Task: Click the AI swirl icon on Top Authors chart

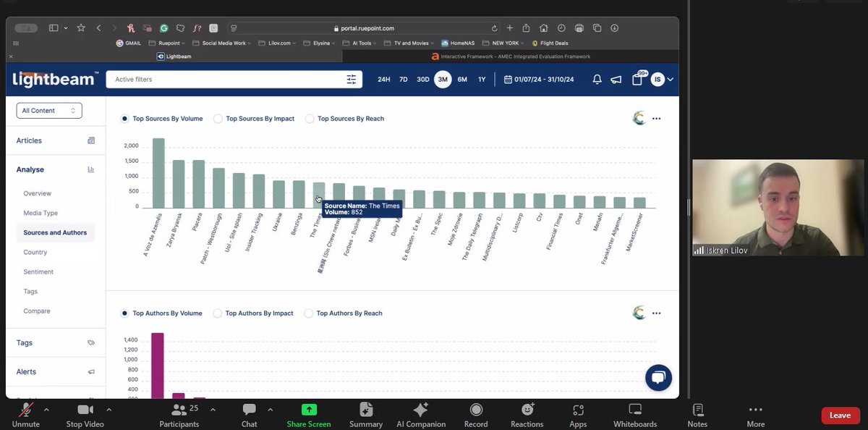Action: click(x=639, y=313)
